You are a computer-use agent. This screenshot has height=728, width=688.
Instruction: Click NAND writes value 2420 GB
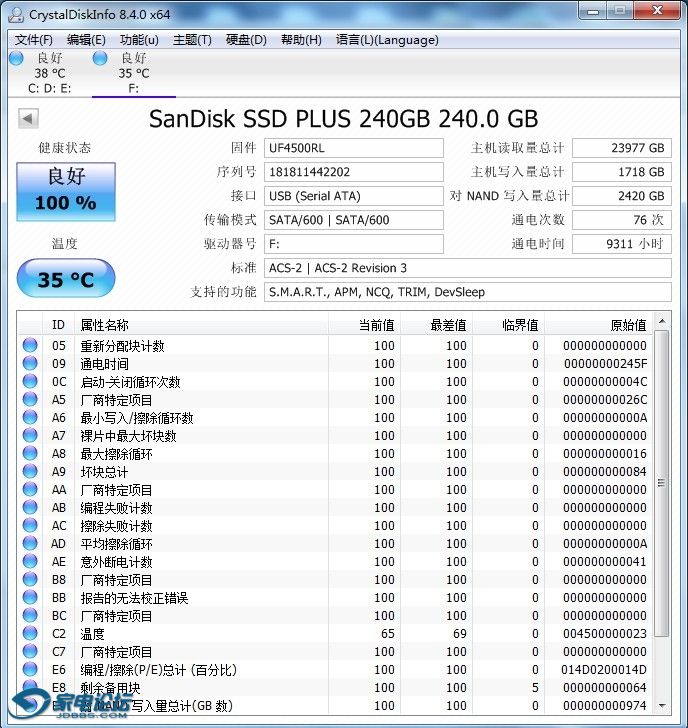tap(622, 196)
